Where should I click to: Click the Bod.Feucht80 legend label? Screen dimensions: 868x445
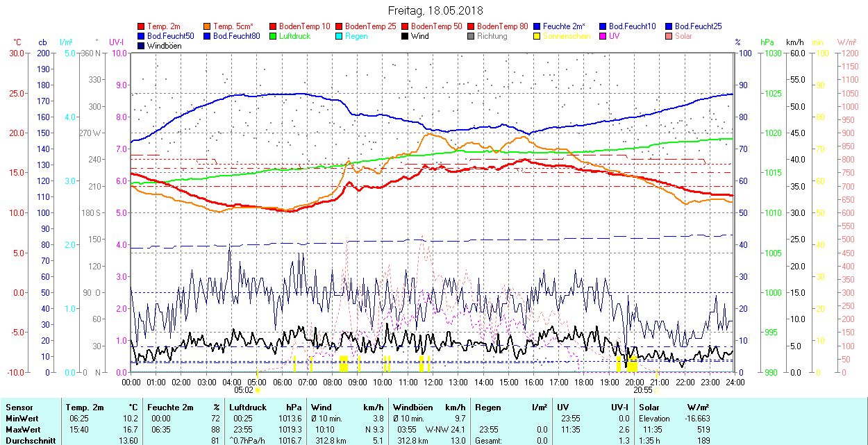click(x=236, y=36)
